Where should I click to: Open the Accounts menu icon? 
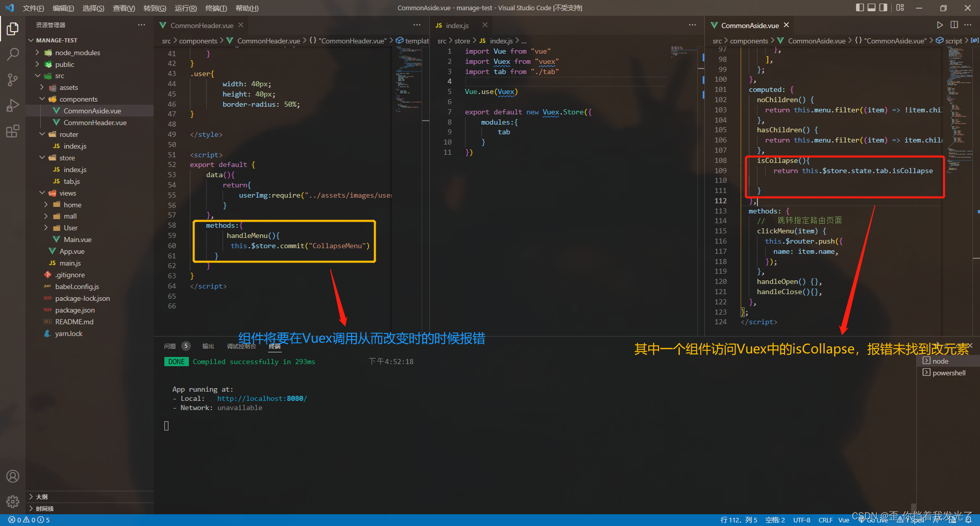(13, 476)
